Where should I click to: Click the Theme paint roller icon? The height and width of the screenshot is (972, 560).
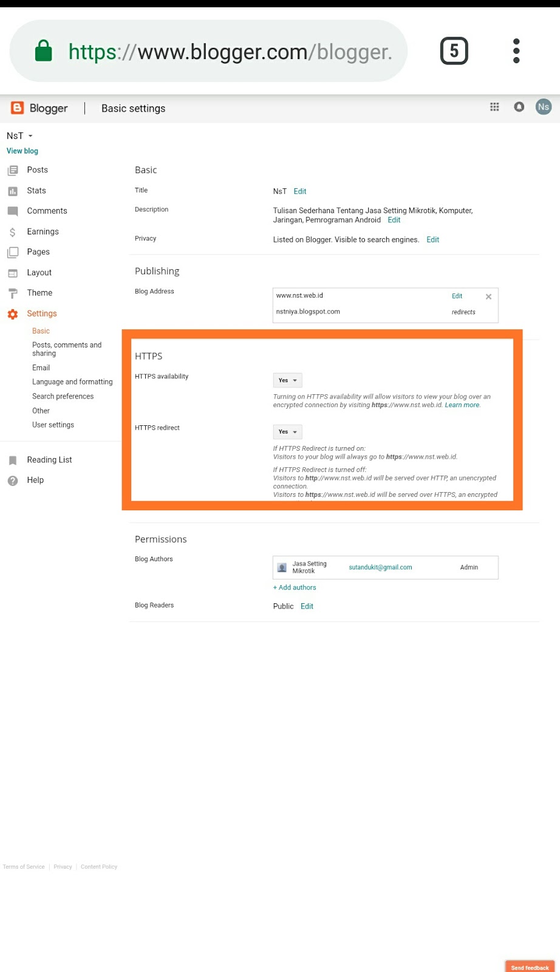[13, 293]
